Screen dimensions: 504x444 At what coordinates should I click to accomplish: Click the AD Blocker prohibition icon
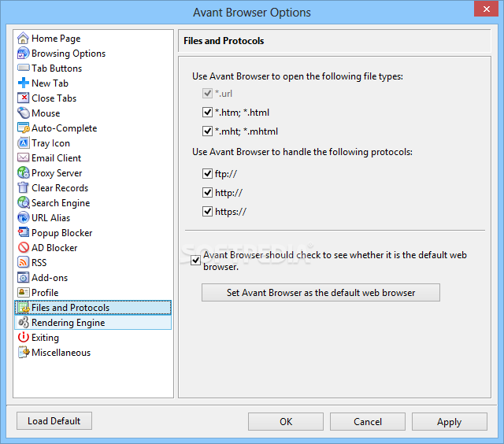pyautogui.click(x=23, y=248)
